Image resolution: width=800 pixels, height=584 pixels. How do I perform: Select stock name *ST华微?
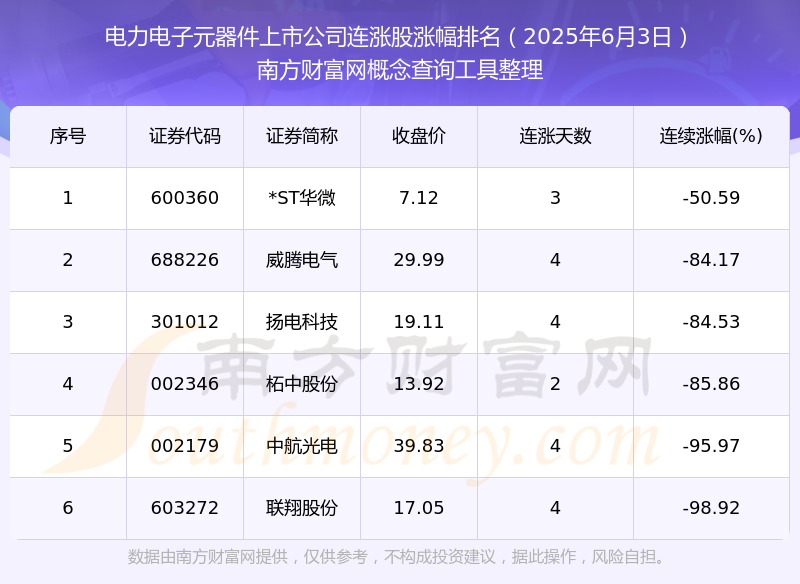click(x=302, y=198)
